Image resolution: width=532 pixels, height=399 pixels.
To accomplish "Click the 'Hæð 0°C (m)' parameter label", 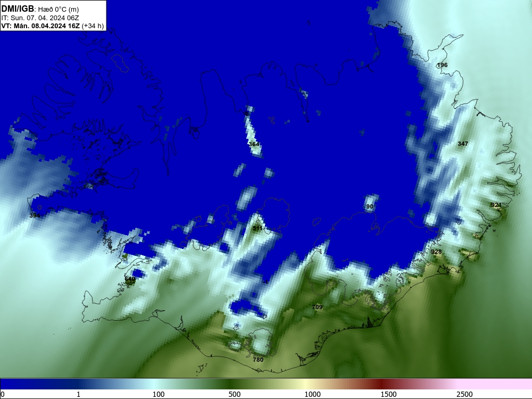I will click(59, 10).
